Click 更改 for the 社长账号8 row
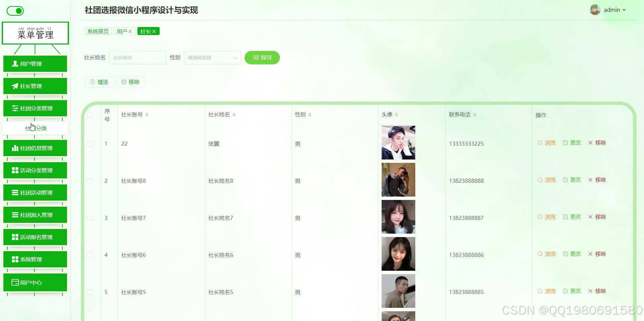The image size is (644, 321). 572,180
